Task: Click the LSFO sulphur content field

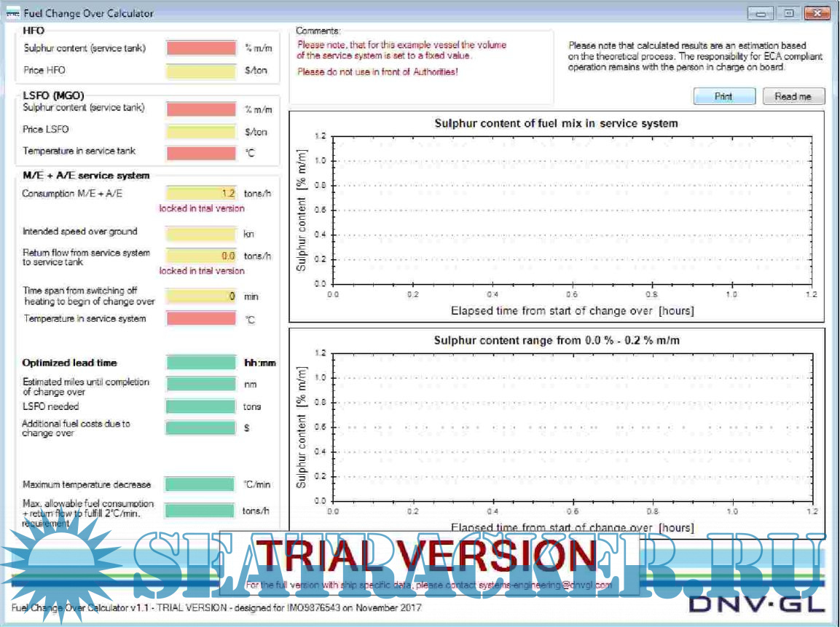Action: (x=202, y=109)
